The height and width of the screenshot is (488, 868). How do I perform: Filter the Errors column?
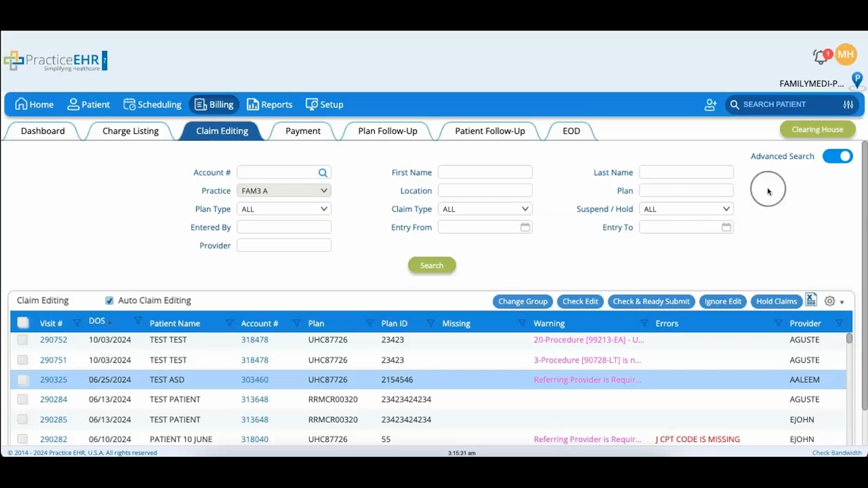coord(778,323)
